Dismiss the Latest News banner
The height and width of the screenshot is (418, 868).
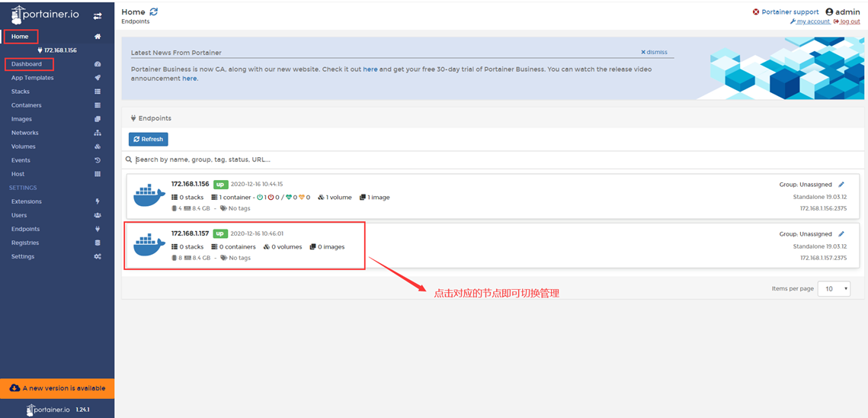pyautogui.click(x=655, y=52)
